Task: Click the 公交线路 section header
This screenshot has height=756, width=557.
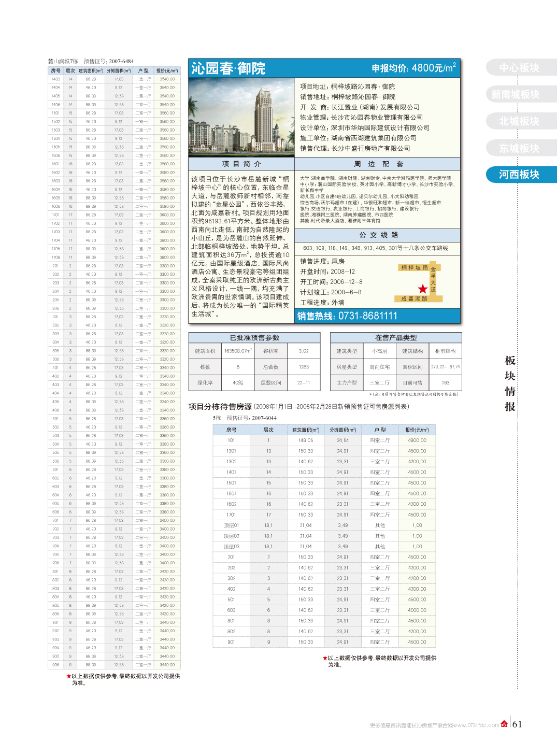Action: coord(378,235)
